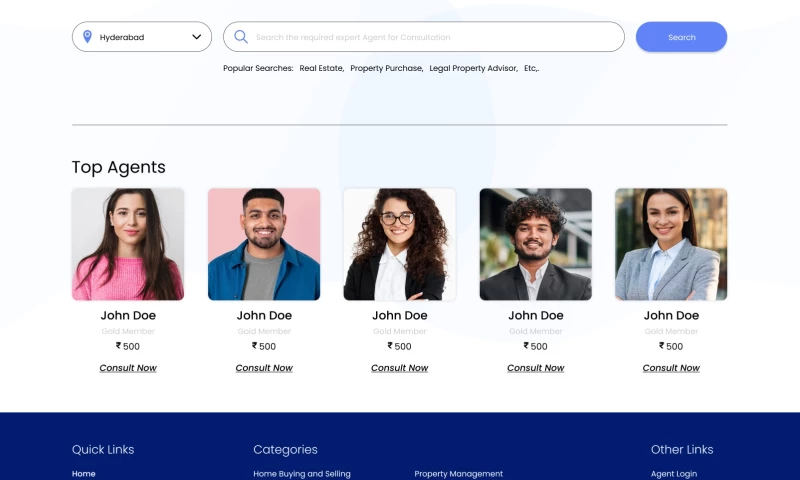
Task: Focus the expert agent search input field
Action: click(430, 37)
